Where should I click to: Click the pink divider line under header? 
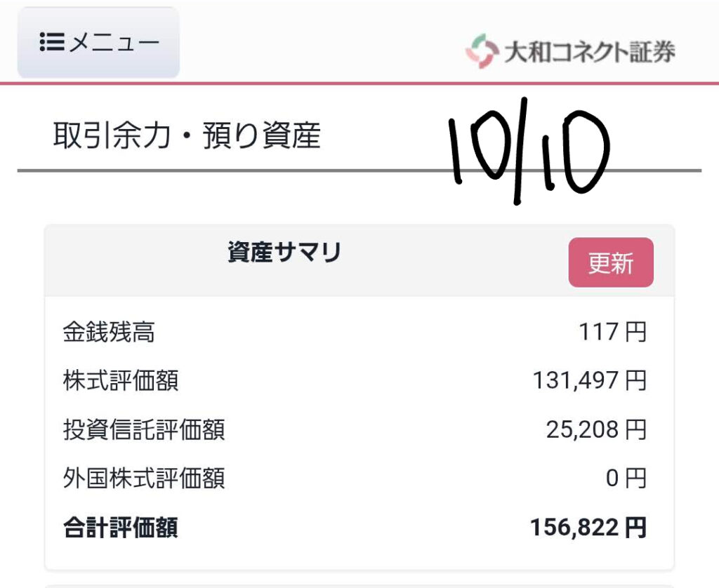(281, 83)
